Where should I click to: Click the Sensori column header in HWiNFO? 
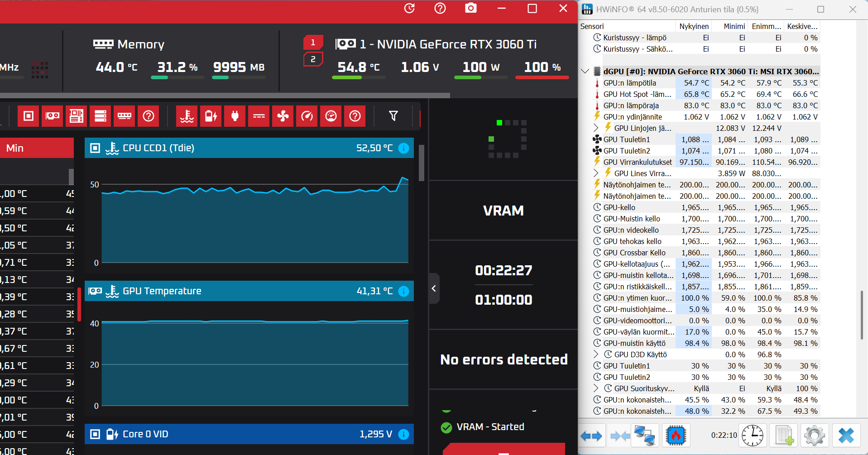[x=627, y=26]
